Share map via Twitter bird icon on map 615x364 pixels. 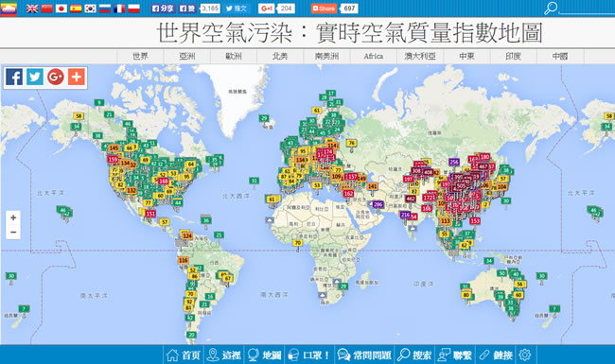(x=34, y=77)
